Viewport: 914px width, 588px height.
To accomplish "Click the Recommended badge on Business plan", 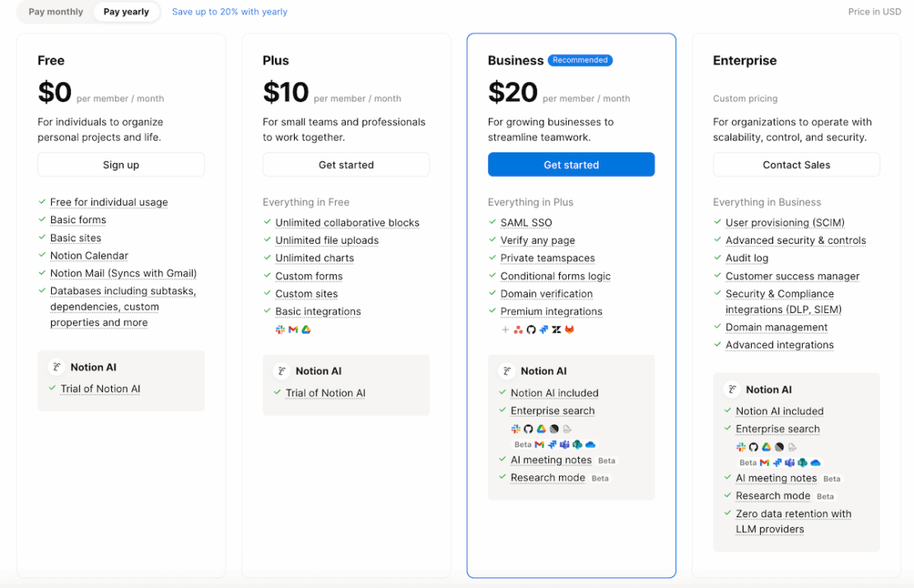I will point(580,59).
